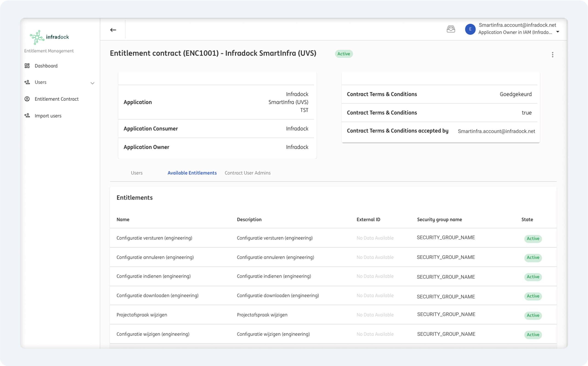The image size is (588, 366).
Task: Click the Active badge beside contract title
Action: [x=344, y=54]
